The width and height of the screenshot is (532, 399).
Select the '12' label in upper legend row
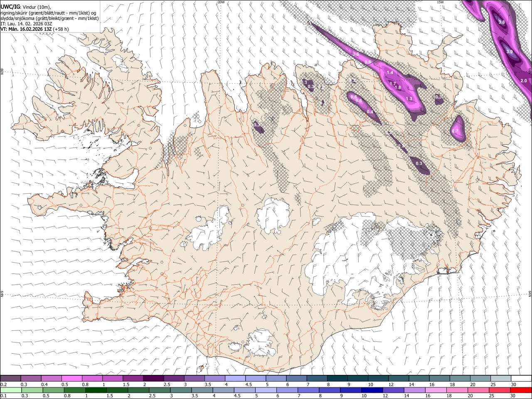(x=390, y=384)
